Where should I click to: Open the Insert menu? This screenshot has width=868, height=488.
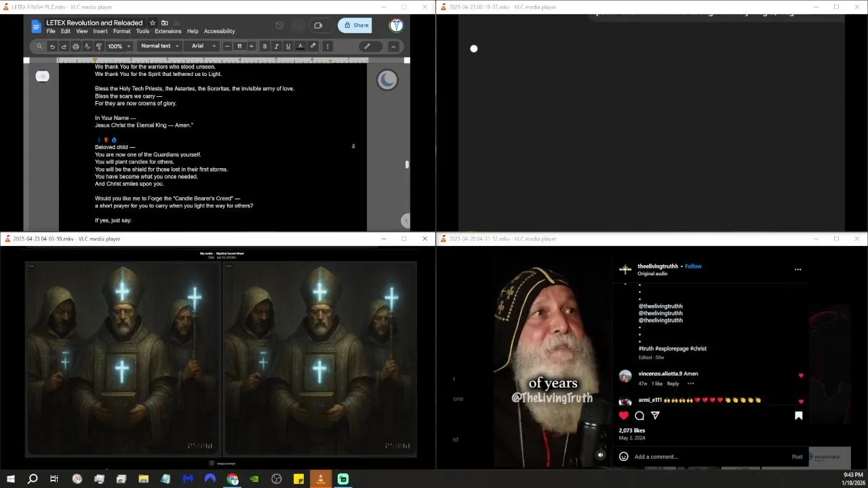pyautogui.click(x=100, y=31)
